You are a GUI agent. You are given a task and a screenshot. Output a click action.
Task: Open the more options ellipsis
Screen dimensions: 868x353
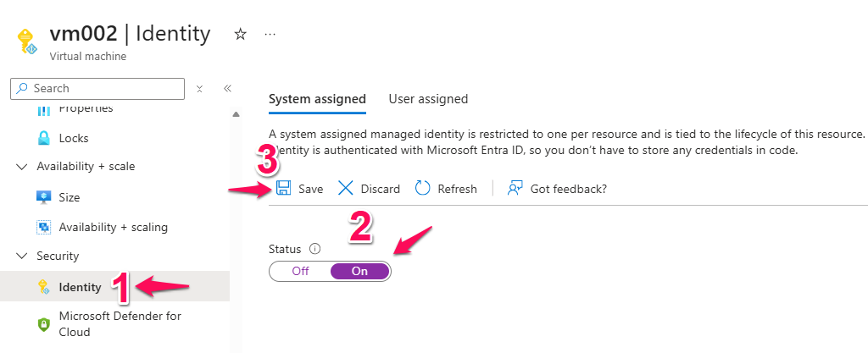270,34
